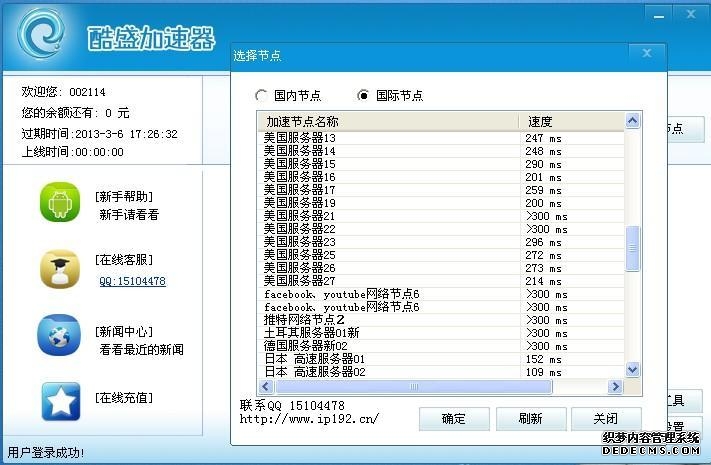Screen dimensions: 711x465
Task: Click the [在线充值] label
Action: point(124,398)
